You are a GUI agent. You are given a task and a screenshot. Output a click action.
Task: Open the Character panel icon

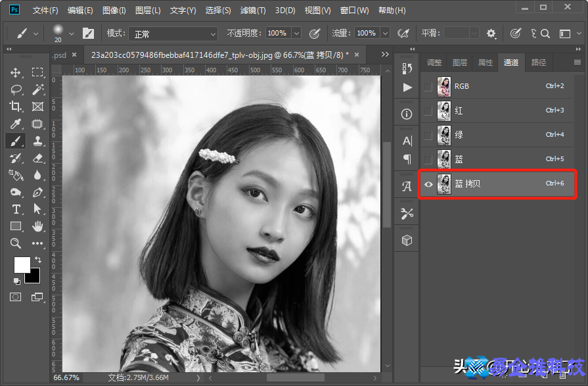[x=406, y=140]
